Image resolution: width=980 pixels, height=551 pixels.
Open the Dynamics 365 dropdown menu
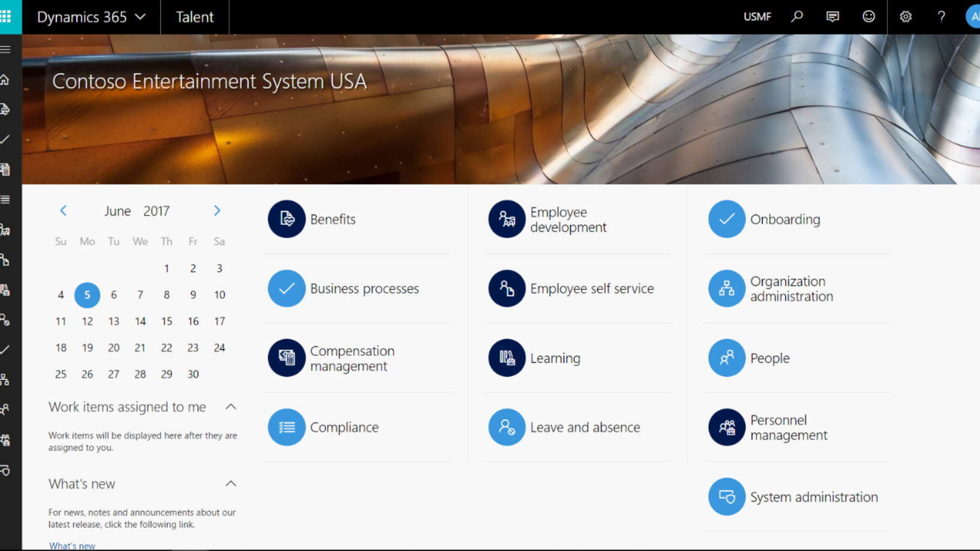92,17
